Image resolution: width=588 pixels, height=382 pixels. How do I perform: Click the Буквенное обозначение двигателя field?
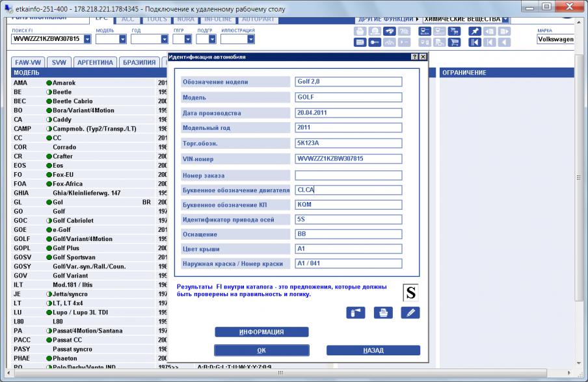click(x=349, y=190)
